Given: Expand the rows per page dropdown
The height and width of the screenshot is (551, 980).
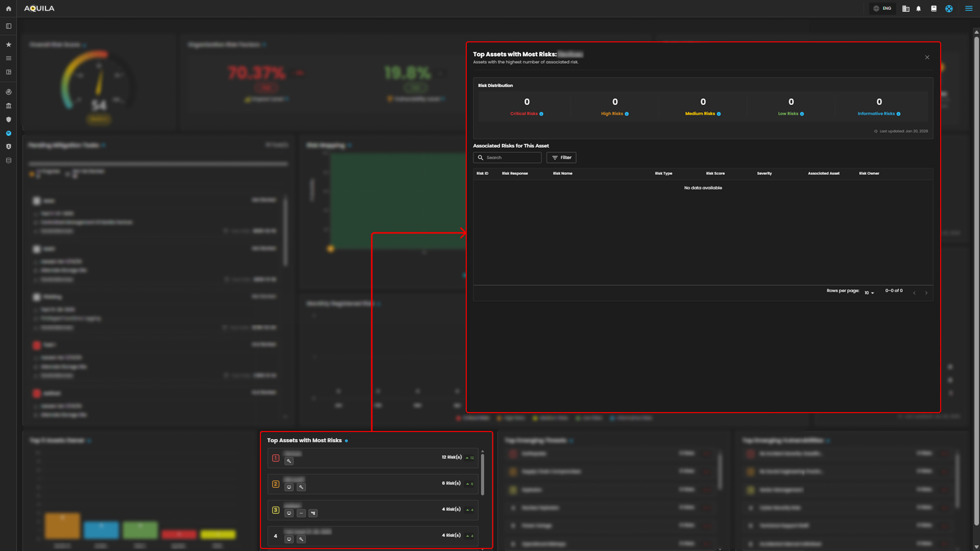Looking at the screenshot, I should [x=869, y=293].
